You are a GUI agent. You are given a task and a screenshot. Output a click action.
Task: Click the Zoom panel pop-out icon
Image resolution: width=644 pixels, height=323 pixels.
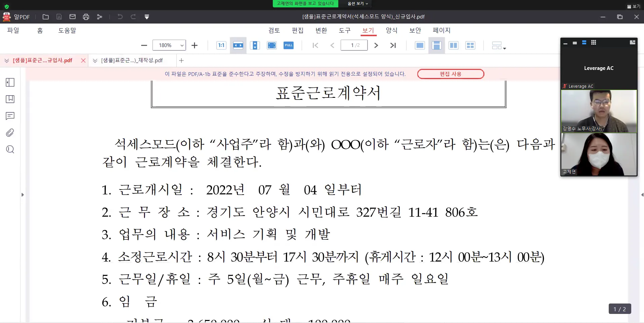[633, 42]
